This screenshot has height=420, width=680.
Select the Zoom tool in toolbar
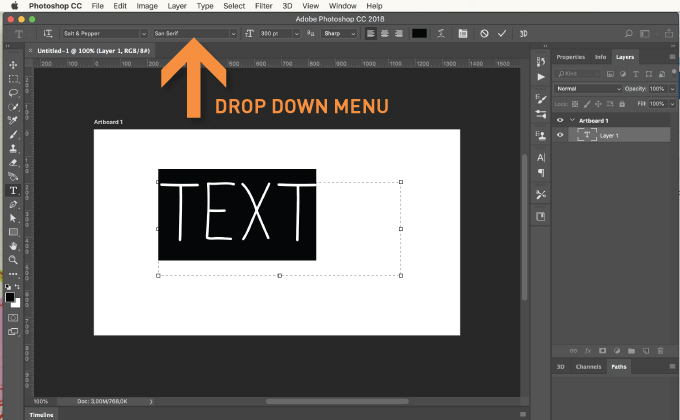[13, 259]
